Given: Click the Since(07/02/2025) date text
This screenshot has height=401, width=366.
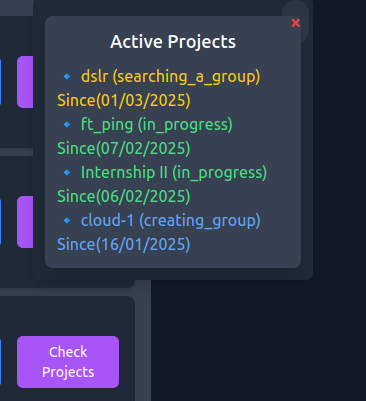Looking at the screenshot, I should pos(124,148).
